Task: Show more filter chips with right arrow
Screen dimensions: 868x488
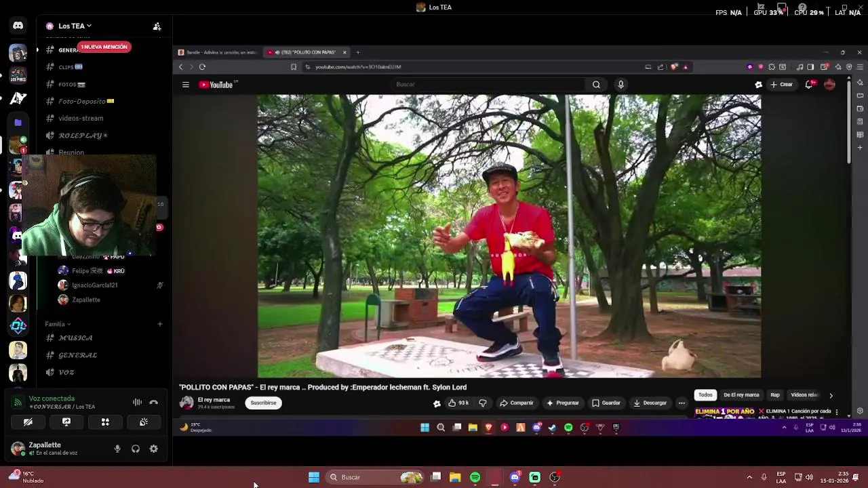Action: [831, 395]
